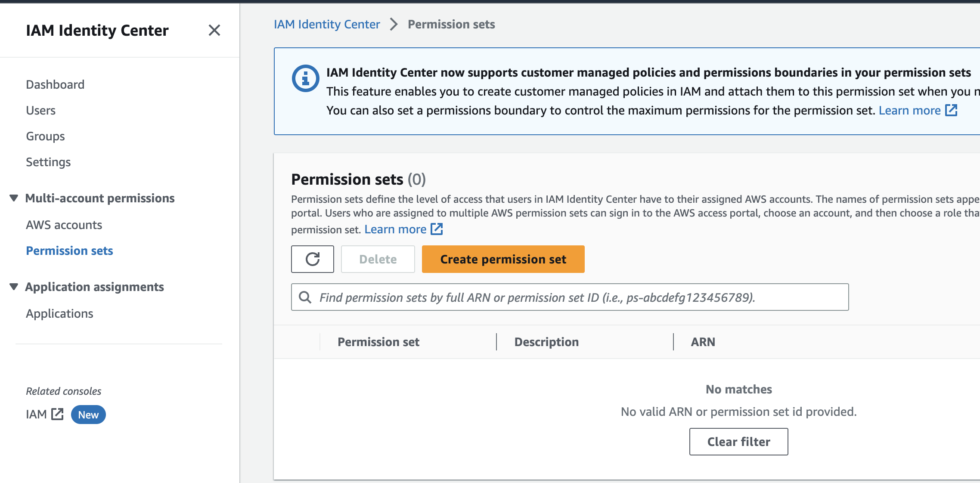
Task: Follow IAM Identity Center breadcrumb link
Action: tap(327, 24)
